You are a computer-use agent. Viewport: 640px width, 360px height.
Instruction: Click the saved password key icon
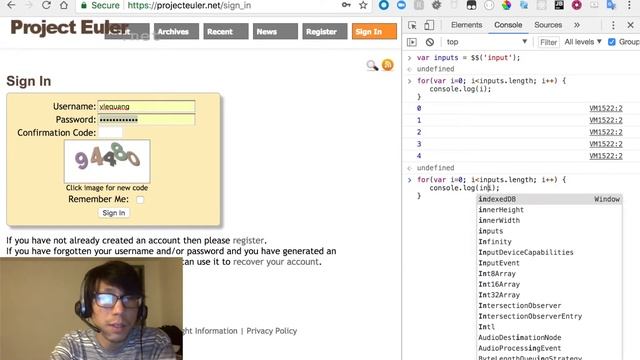pyautogui.click(x=346, y=5)
